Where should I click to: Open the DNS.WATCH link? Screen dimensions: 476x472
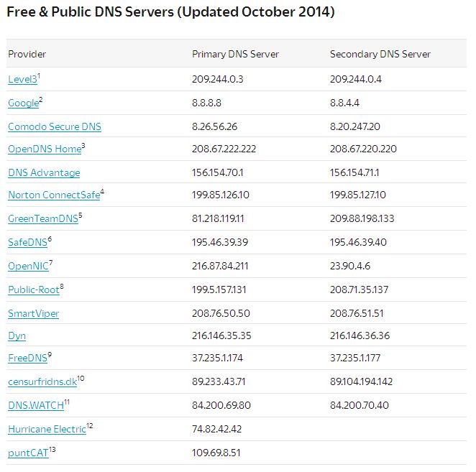click(x=36, y=405)
